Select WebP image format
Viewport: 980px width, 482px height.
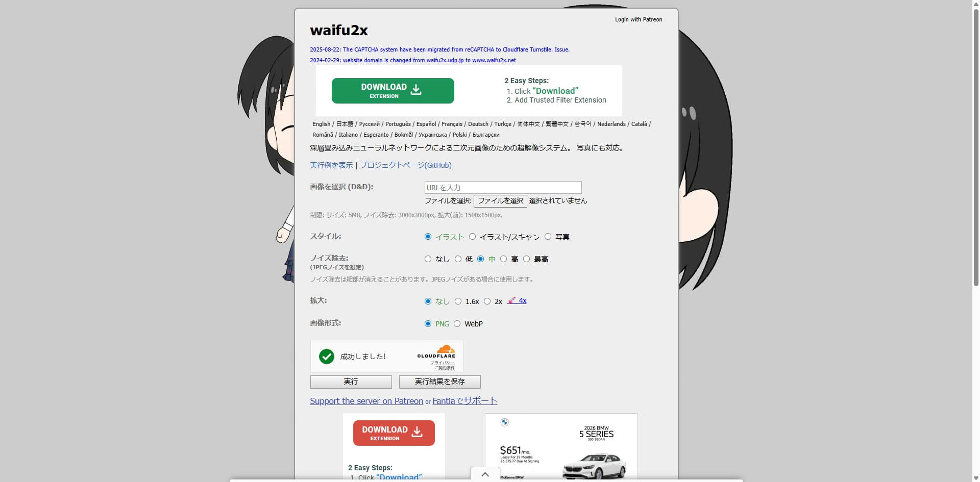click(x=457, y=324)
